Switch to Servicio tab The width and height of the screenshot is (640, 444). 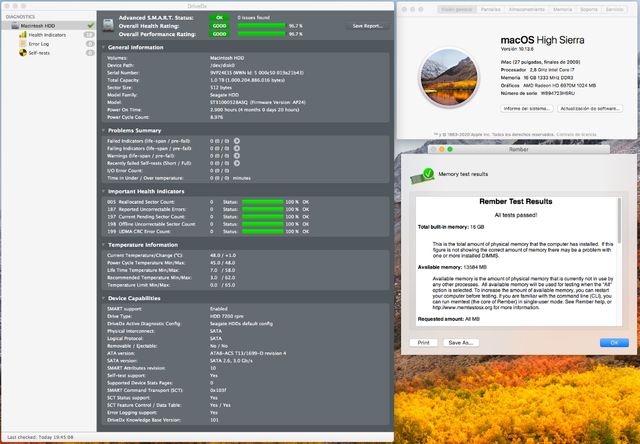[x=614, y=9]
